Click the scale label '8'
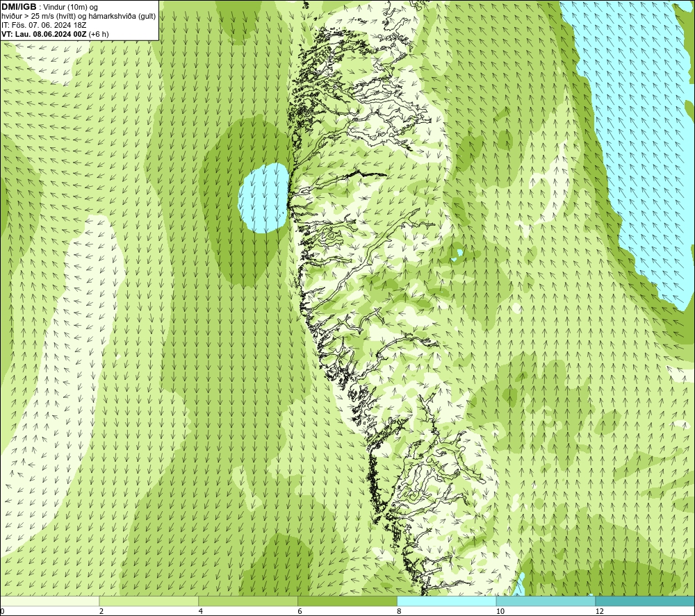 click(400, 612)
